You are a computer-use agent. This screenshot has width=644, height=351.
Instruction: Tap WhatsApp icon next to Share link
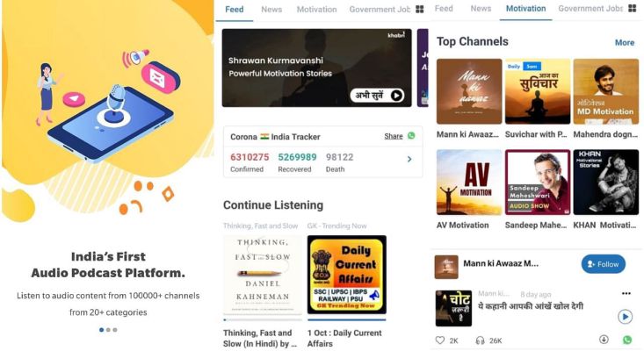411,136
